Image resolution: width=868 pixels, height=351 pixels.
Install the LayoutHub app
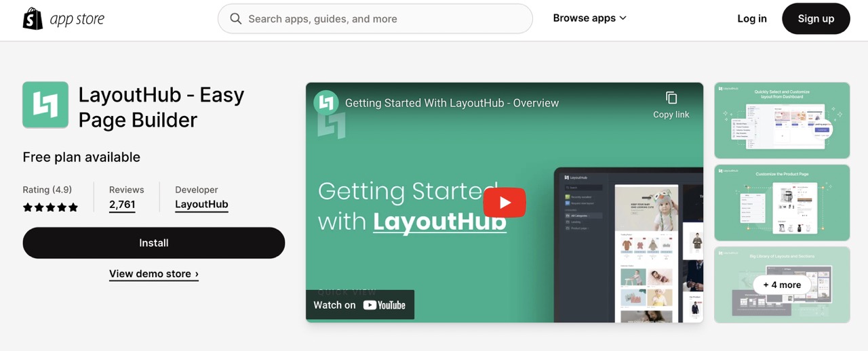pos(154,243)
